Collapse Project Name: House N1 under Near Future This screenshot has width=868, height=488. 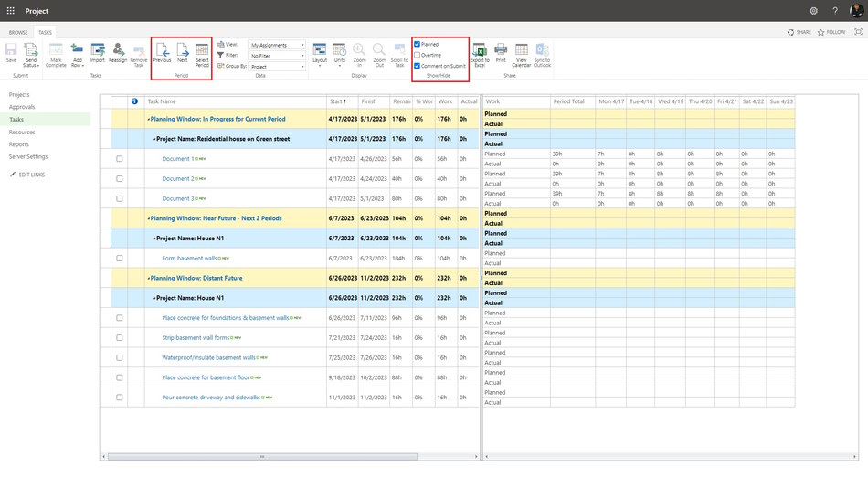click(x=154, y=239)
